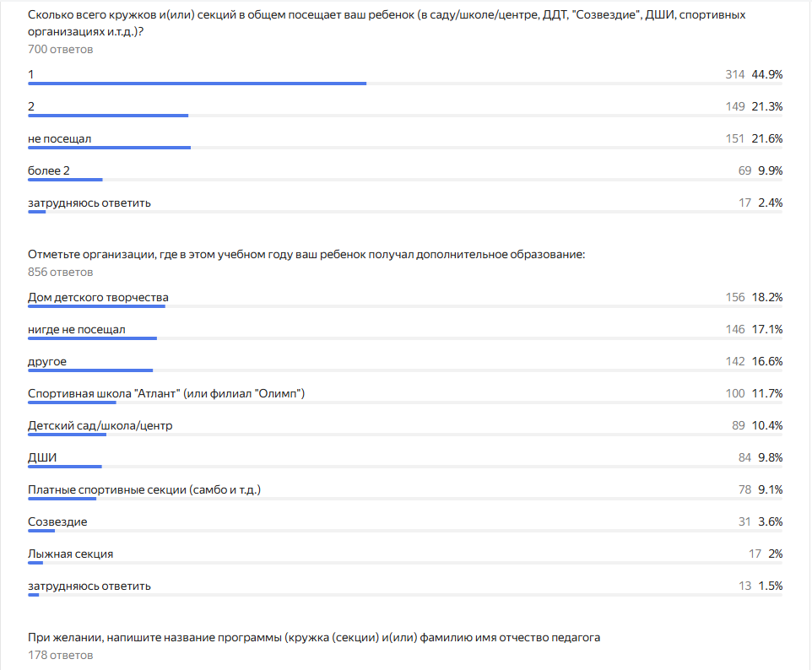The width and height of the screenshot is (812, 670).
Task: Click the 44.9% percentage value
Action: pyautogui.click(x=767, y=74)
